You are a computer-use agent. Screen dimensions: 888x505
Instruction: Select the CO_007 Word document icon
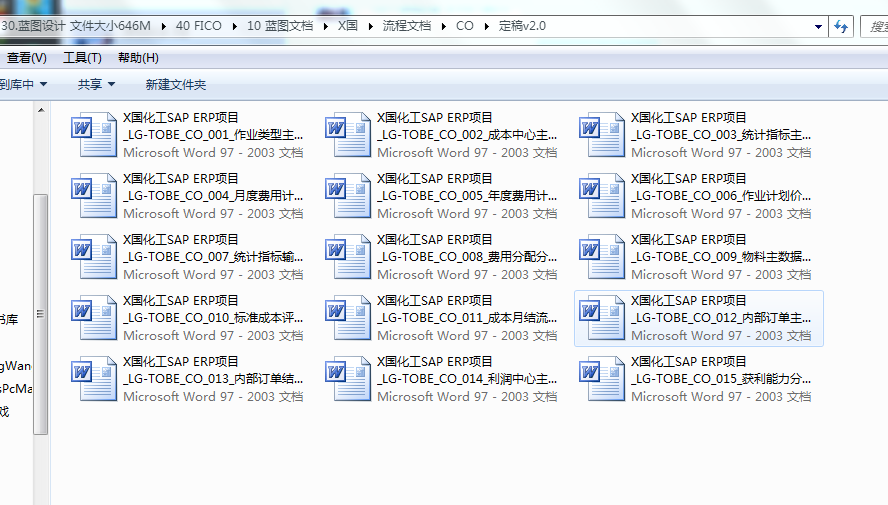(94, 257)
